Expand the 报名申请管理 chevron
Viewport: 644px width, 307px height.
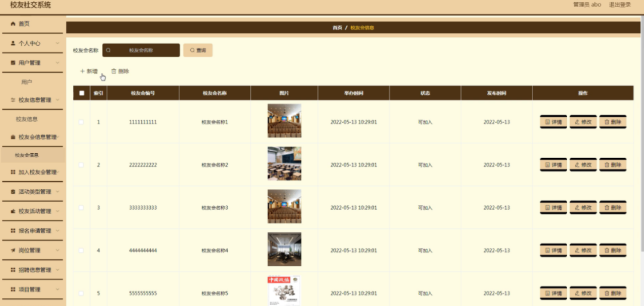57,231
